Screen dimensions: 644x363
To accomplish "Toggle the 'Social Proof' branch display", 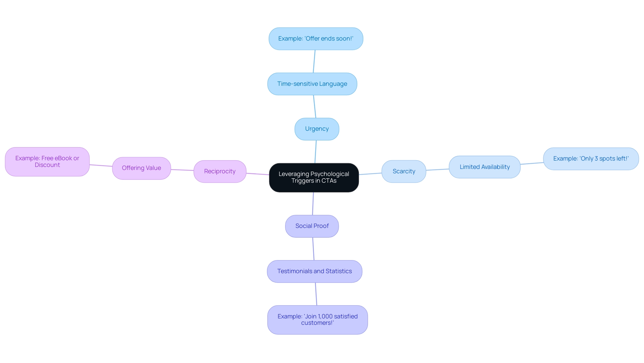I will click(x=312, y=226).
